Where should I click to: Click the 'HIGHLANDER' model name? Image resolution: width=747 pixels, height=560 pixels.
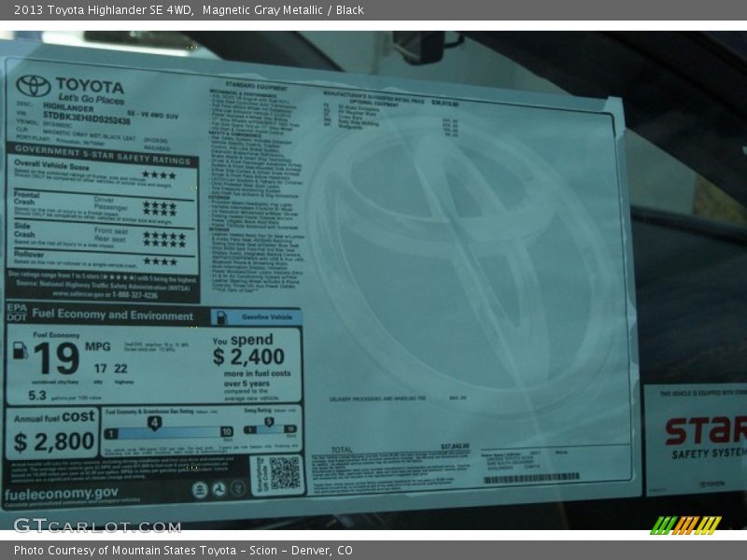click(68, 107)
